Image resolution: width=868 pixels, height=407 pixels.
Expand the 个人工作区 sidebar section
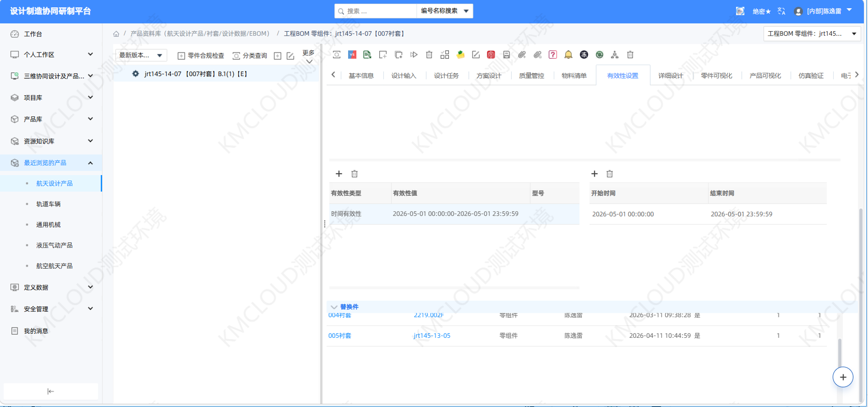(x=90, y=54)
